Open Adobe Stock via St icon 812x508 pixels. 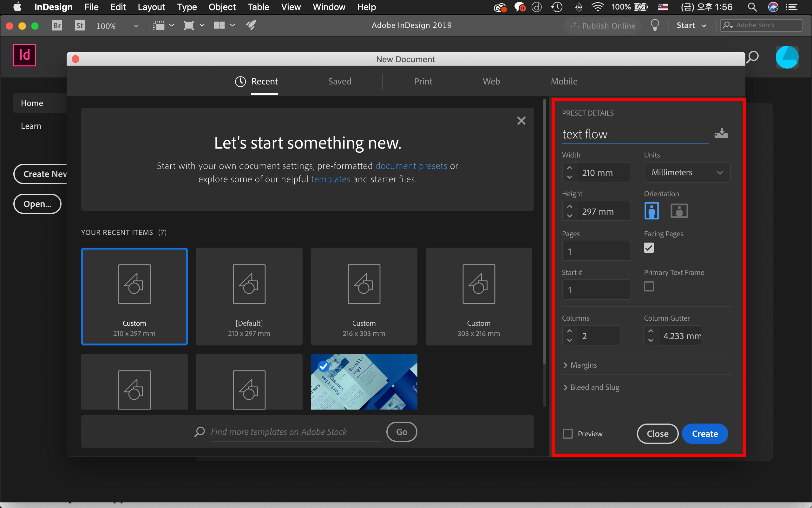point(80,25)
